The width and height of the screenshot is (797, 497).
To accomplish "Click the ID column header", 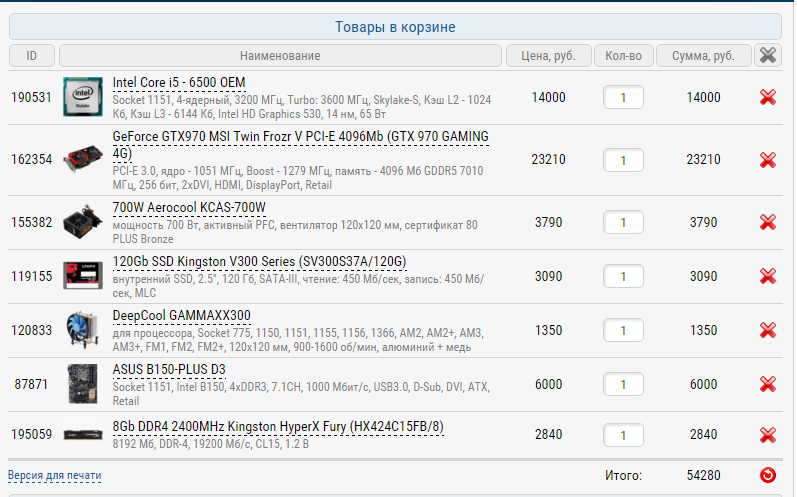I will pos(32,55).
